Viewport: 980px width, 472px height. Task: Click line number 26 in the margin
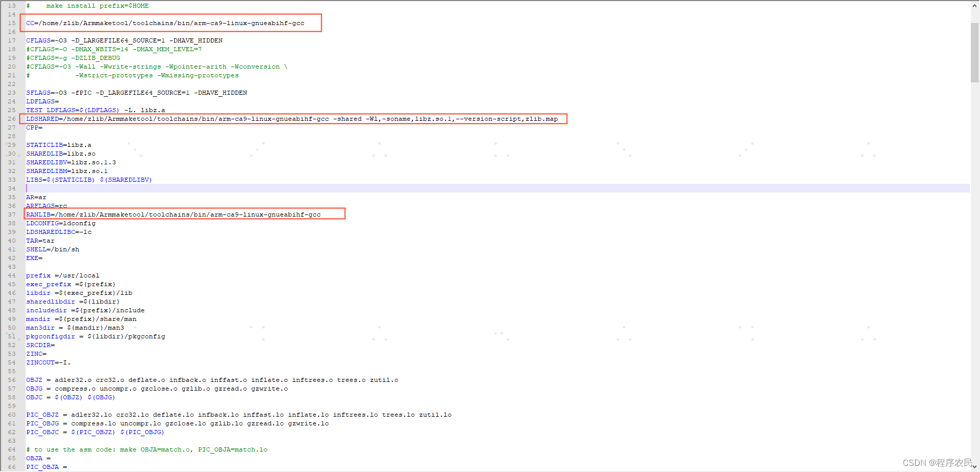[12, 119]
